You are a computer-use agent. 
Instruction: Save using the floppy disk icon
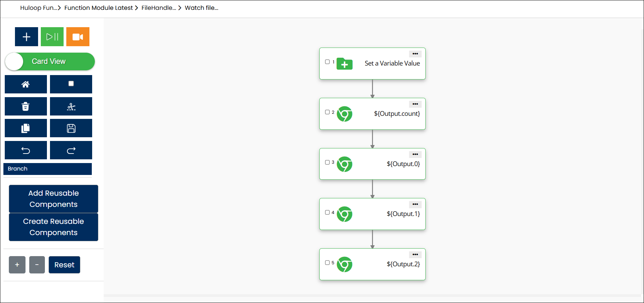click(71, 128)
